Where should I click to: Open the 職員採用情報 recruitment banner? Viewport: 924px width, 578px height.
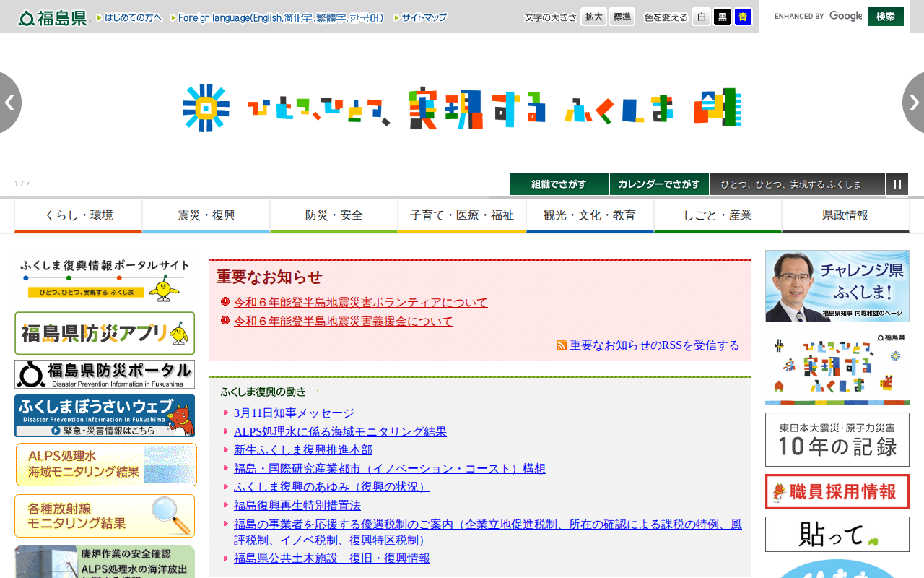pos(837,492)
